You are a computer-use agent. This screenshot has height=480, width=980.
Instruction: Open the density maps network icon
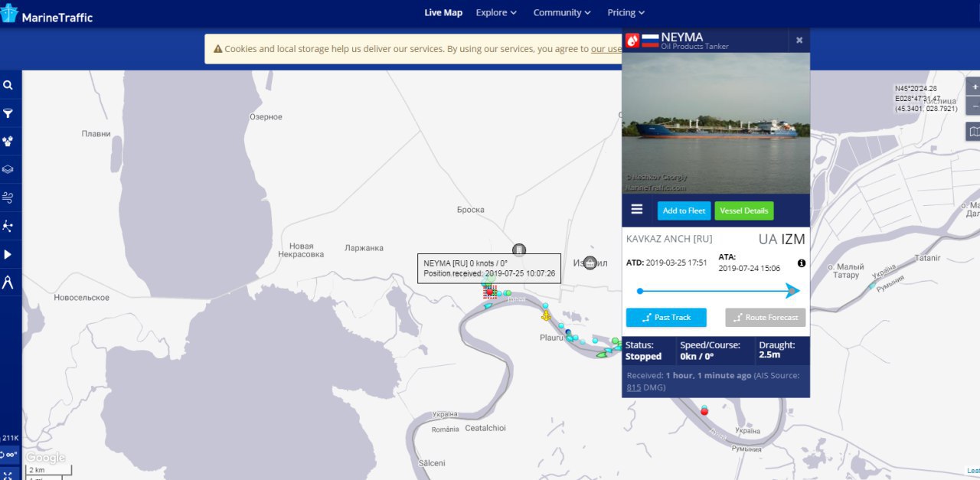tap(8, 226)
